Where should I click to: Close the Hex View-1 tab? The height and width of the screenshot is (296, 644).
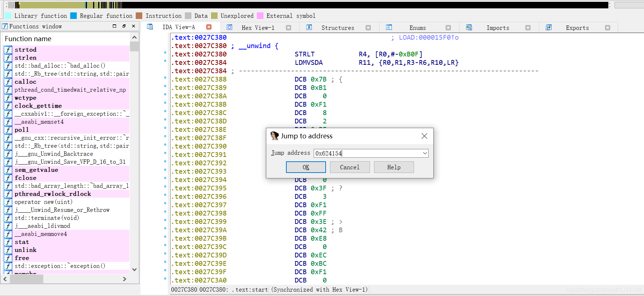289,28
